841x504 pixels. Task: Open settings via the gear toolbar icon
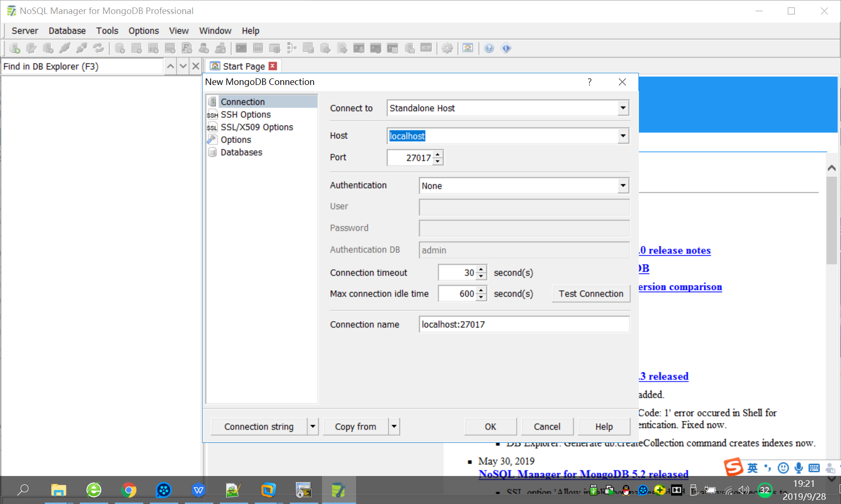click(x=447, y=48)
